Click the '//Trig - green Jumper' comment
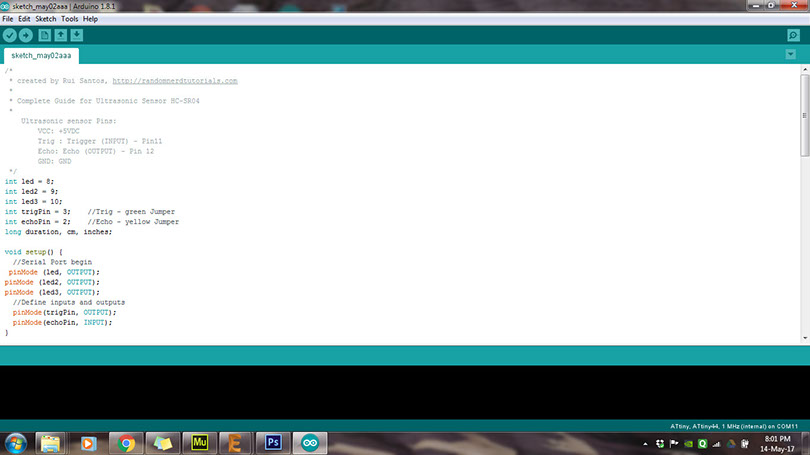The width and height of the screenshot is (810, 455). click(x=131, y=212)
